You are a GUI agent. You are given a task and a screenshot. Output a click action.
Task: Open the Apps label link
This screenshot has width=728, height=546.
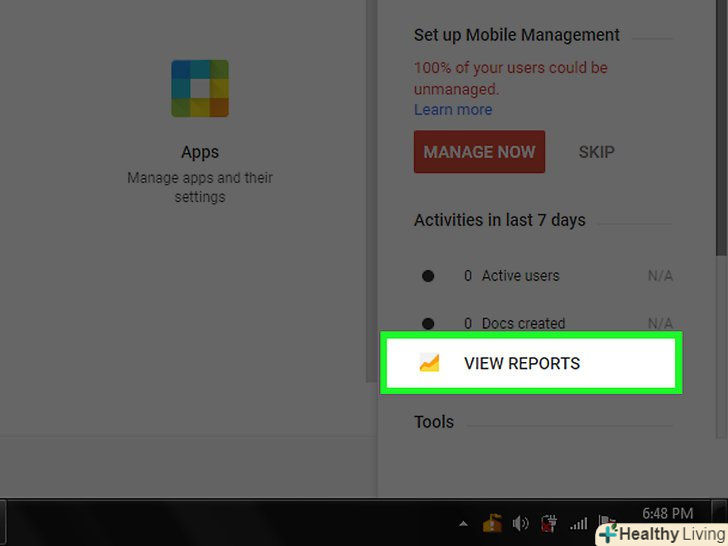(200, 152)
